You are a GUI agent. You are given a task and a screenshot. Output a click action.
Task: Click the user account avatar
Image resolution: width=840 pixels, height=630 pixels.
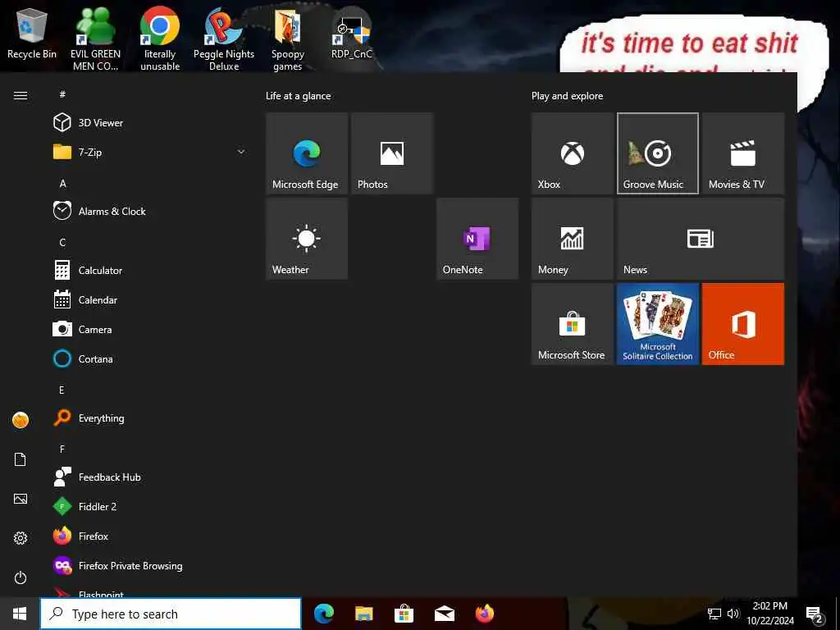point(21,420)
